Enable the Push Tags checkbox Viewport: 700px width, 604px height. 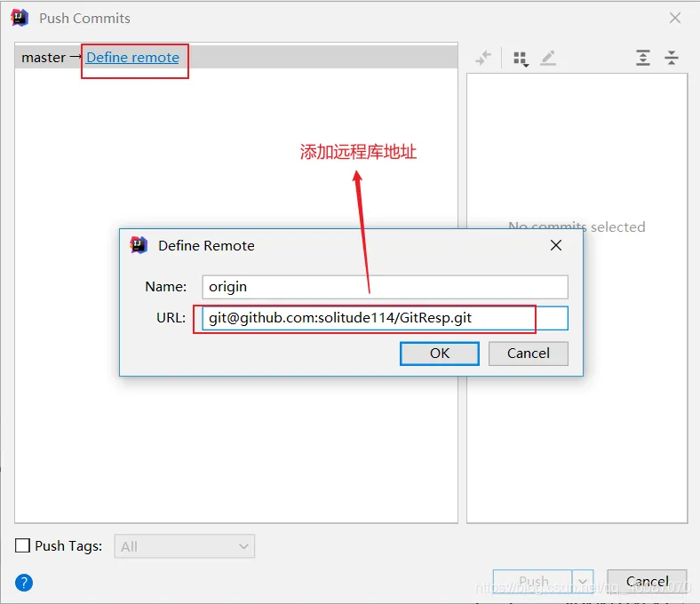pos(23,546)
